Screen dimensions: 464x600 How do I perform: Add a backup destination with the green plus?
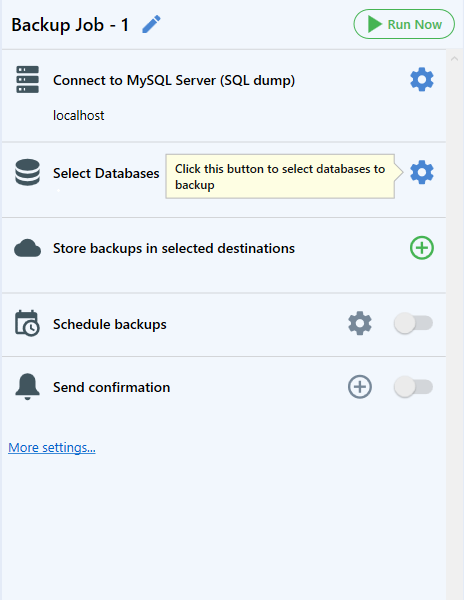422,248
